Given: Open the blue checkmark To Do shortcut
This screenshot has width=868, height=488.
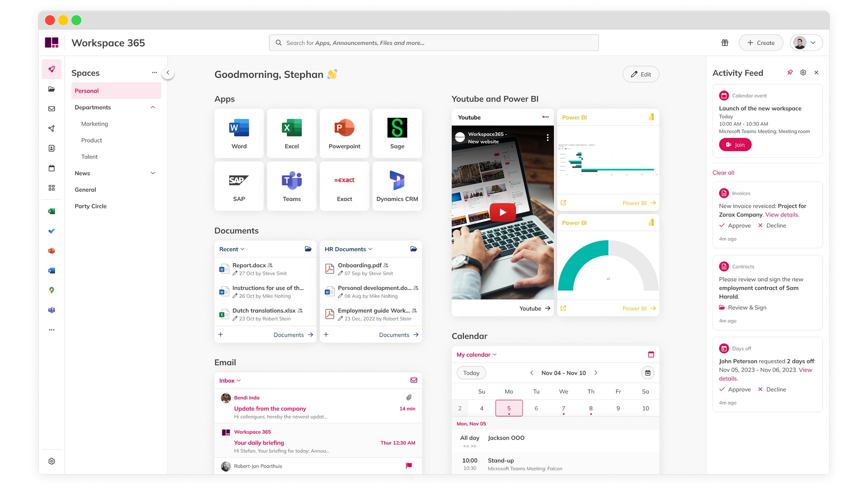Looking at the screenshot, I should click(x=52, y=231).
